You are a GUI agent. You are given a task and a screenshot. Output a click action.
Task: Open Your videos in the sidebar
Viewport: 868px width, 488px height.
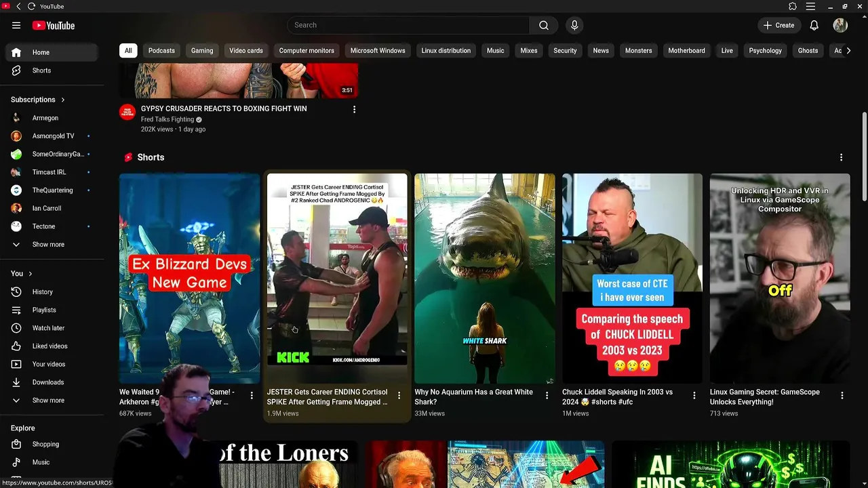pyautogui.click(x=52, y=364)
